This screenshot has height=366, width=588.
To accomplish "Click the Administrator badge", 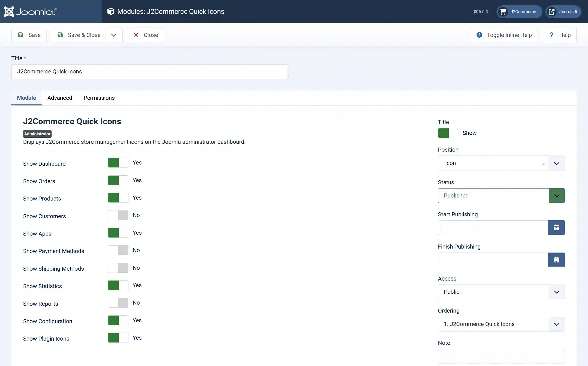I will click(37, 134).
